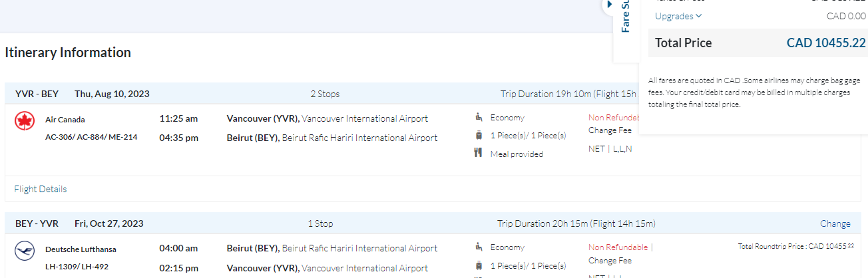Click the seat icon beside Lufthansa Economy
Viewport: 868px width, 278px height.
click(x=479, y=247)
